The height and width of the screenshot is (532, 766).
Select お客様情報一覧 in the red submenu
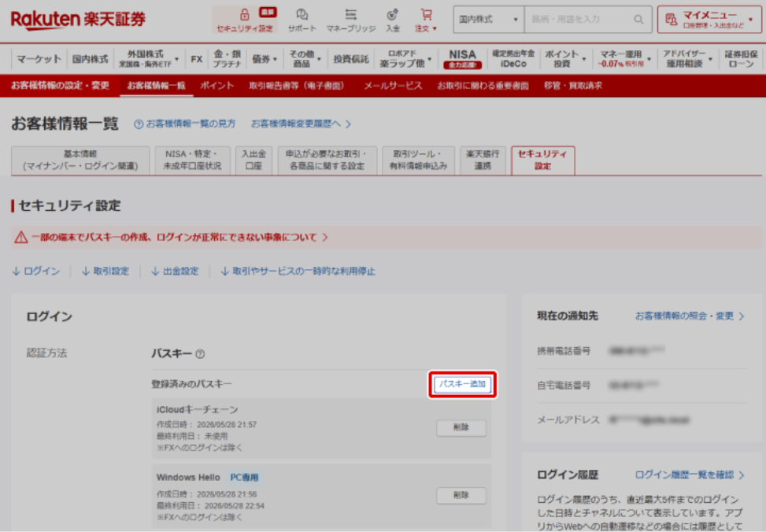tap(157, 86)
